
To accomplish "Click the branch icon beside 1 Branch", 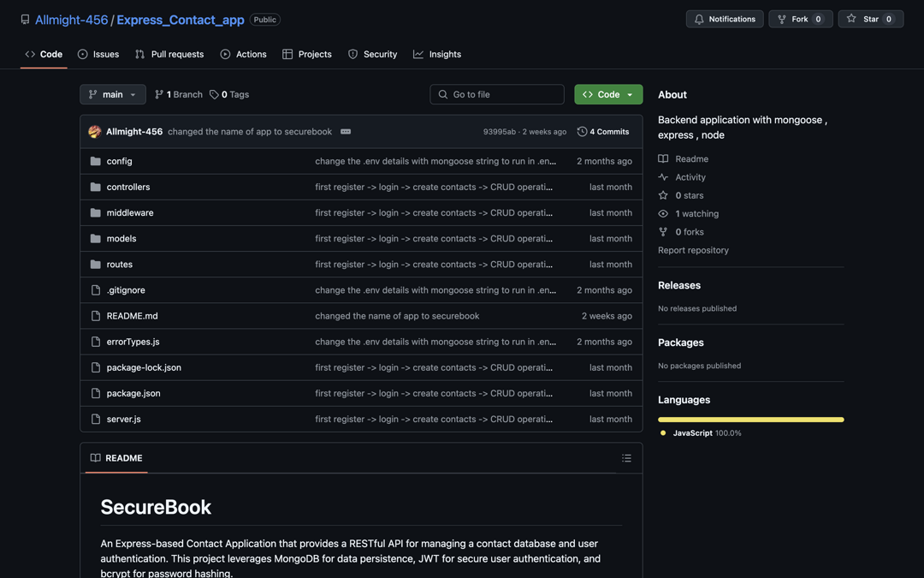I will pos(158,94).
